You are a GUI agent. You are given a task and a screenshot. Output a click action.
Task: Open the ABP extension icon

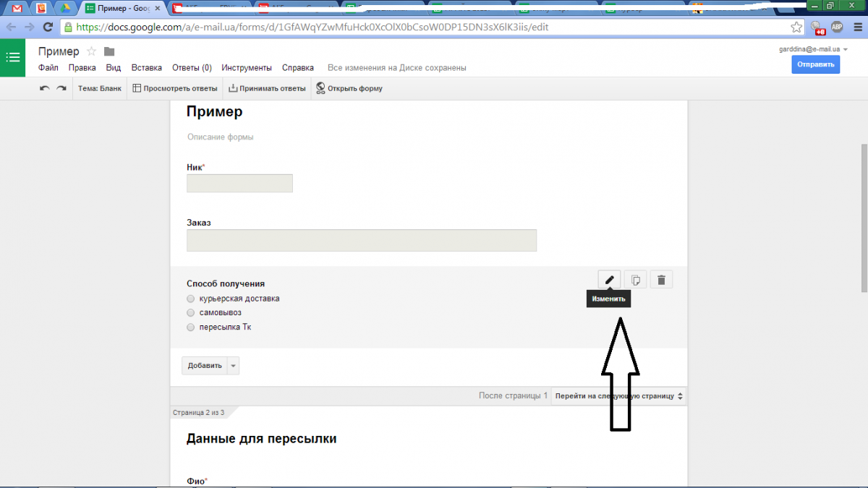[837, 27]
